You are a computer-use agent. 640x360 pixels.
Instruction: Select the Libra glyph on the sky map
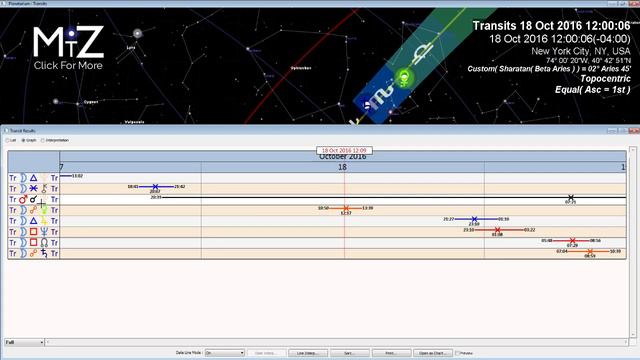pyautogui.click(x=422, y=54)
